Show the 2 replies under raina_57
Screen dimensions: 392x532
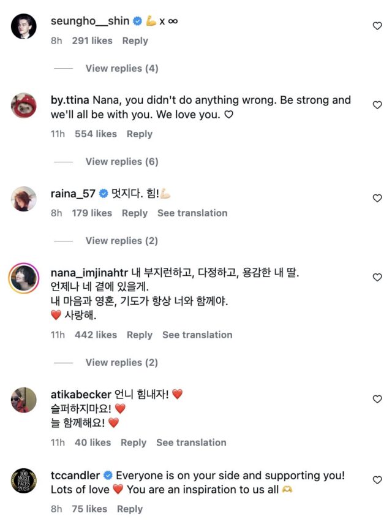121,241
